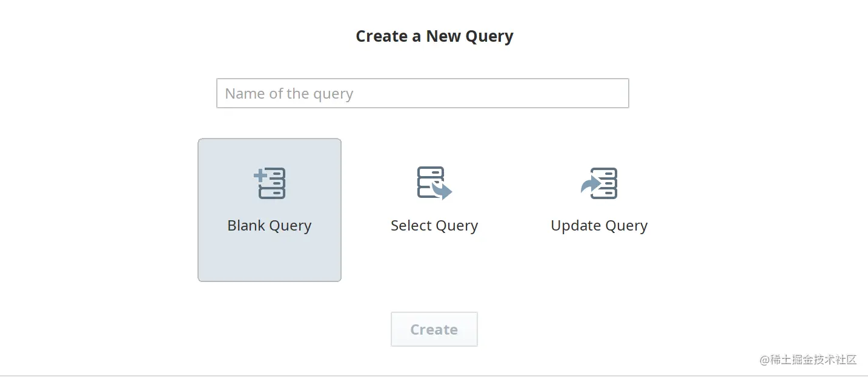Focus the Name of the query field

point(422,94)
